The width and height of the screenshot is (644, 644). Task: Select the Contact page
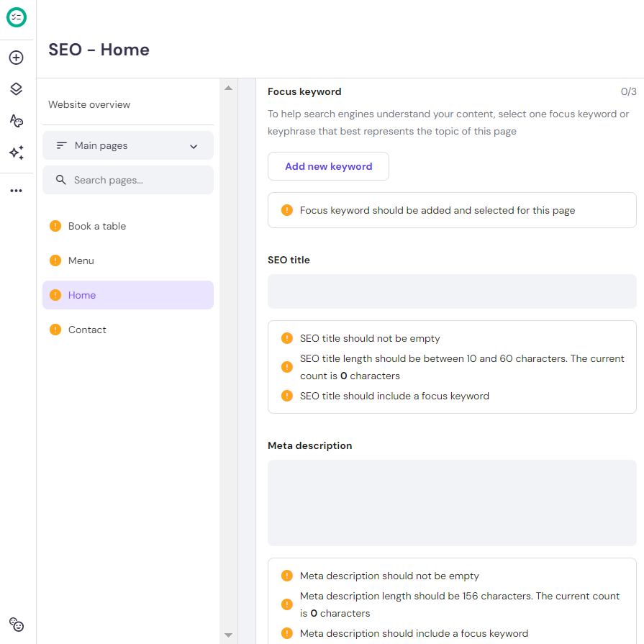pyautogui.click(x=87, y=329)
